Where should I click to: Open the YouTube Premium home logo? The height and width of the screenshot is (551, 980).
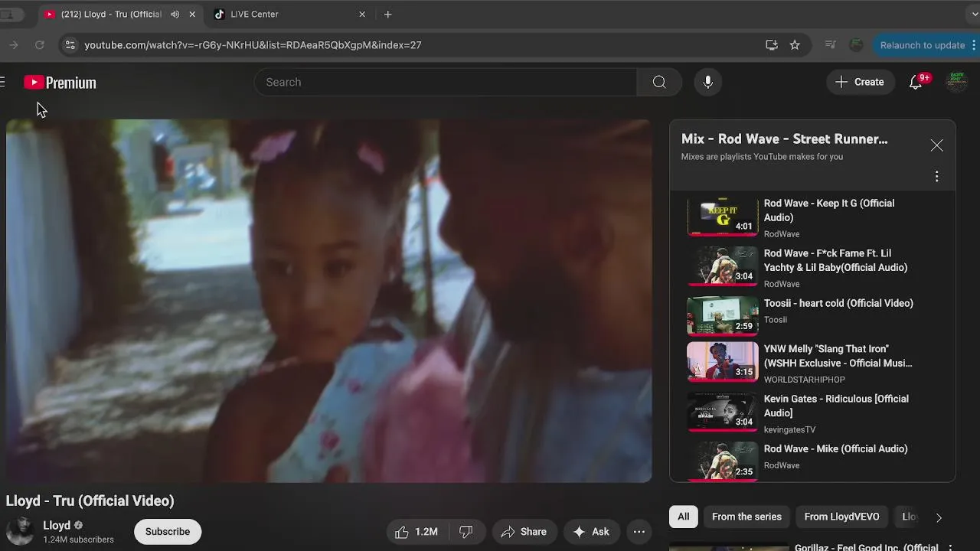[x=60, y=83]
